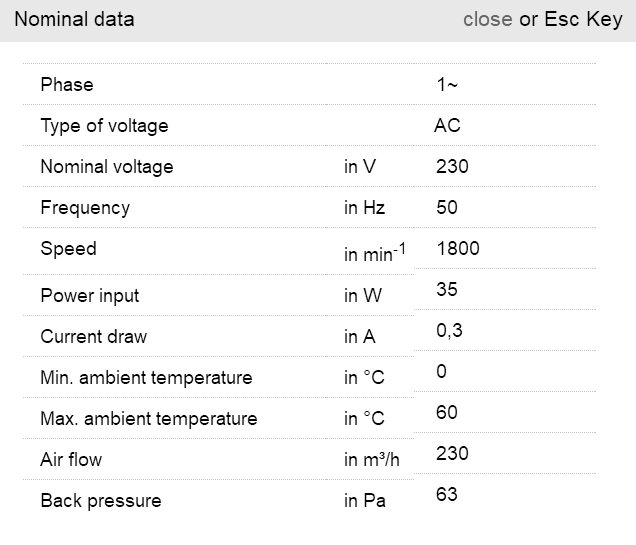Select the Speed row label
This screenshot has height=545, width=636.
point(69,249)
